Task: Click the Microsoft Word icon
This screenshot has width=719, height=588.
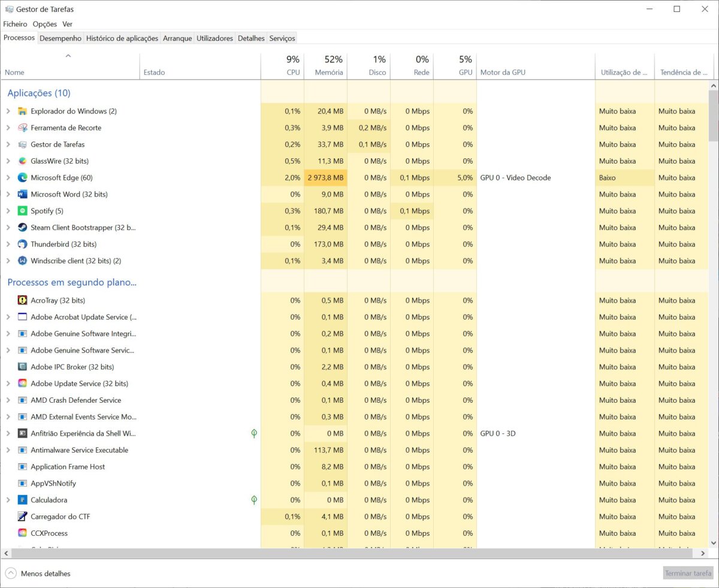Action: coord(22,194)
